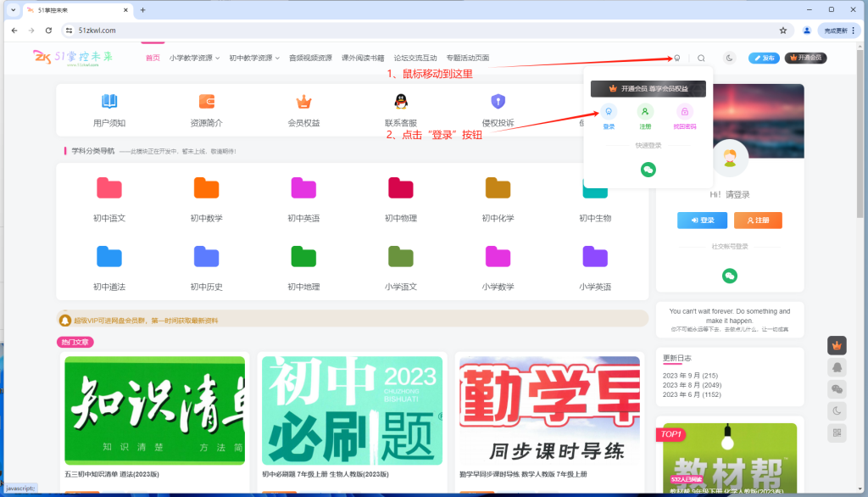Click the search magnifier in the navbar
The image size is (868, 497).
tap(701, 58)
